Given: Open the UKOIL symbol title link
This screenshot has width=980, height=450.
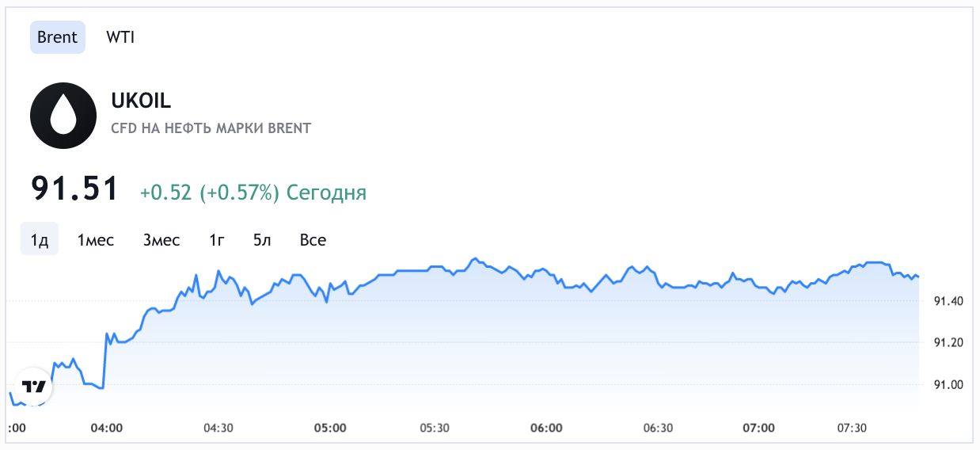Looking at the screenshot, I should click(x=142, y=101).
